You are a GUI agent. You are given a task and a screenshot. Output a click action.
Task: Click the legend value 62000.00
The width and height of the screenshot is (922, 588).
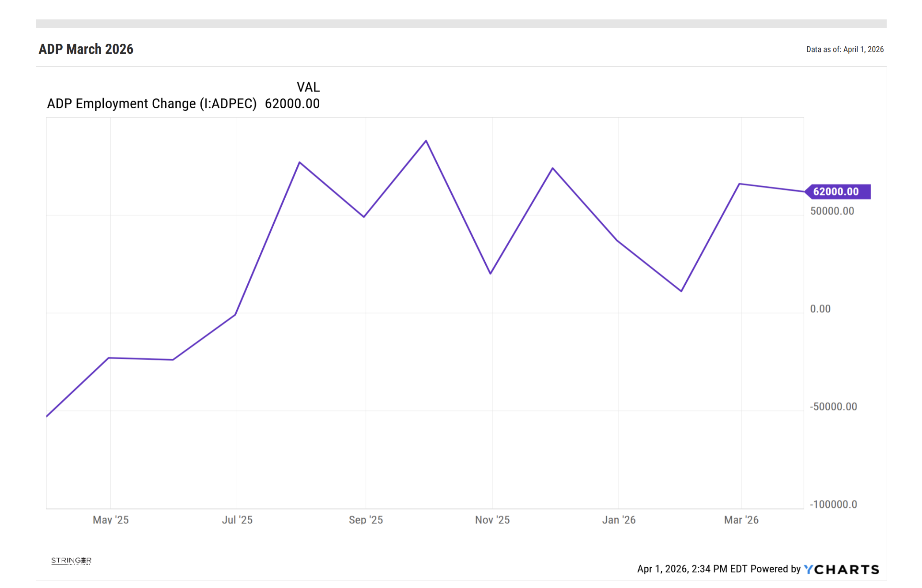(x=292, y=104)
